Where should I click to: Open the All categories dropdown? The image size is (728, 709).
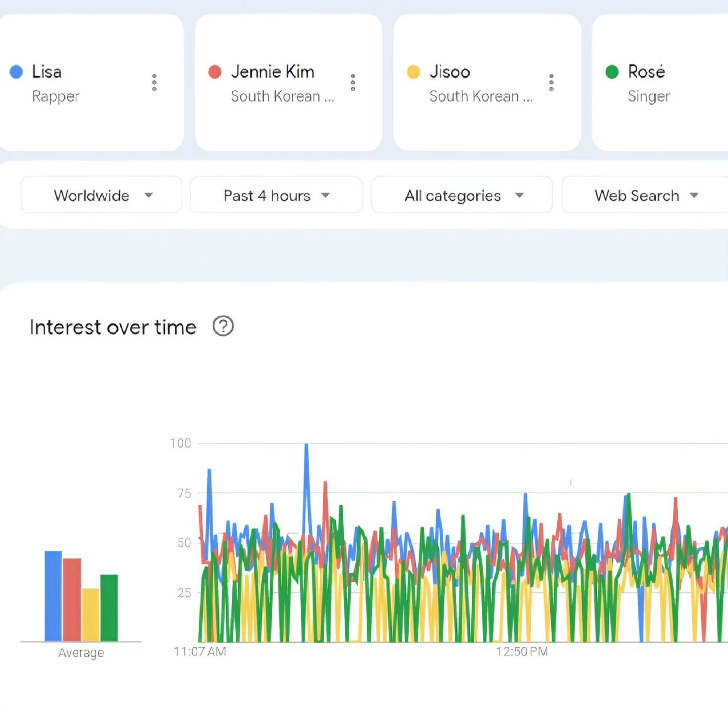coord(462,195)
